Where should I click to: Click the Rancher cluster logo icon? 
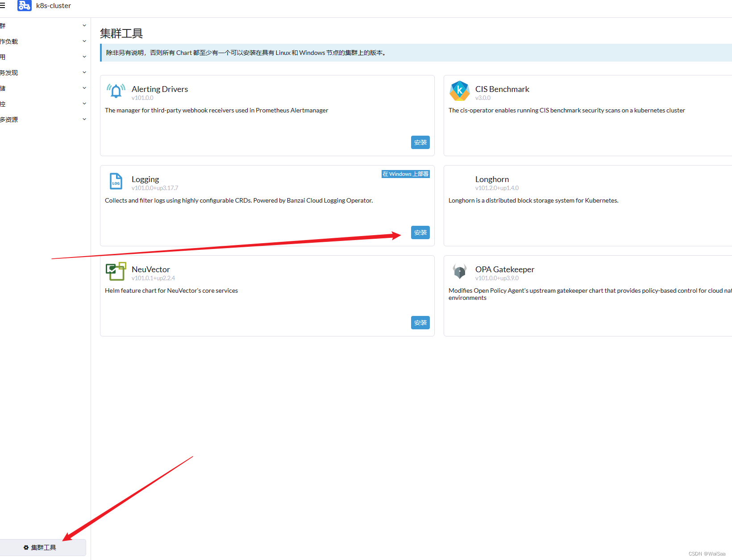pyautogui.click(x=25, y=5)
